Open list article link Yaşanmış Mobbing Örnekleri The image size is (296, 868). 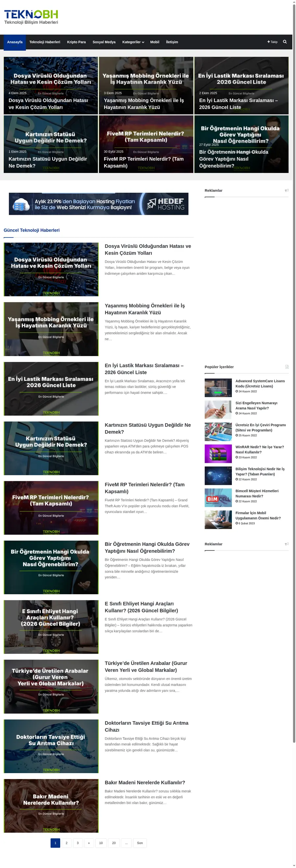(145, 309)
